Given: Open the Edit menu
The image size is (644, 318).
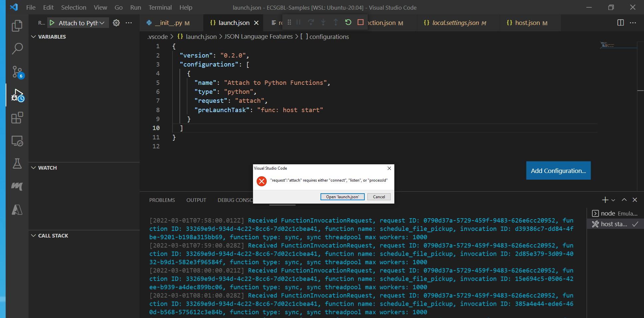Looking at the screenshot, I should point(48,7).
